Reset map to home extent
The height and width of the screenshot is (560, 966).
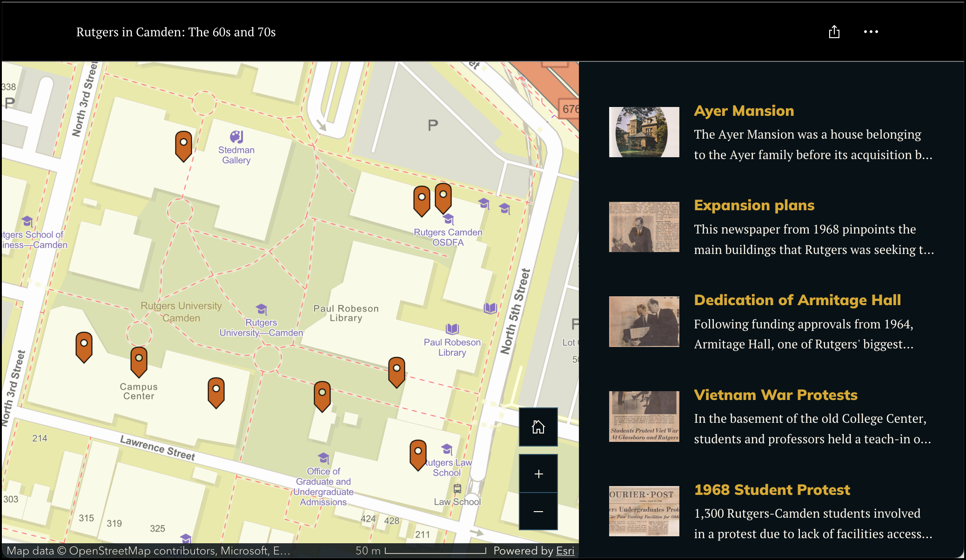click(538, 427)
